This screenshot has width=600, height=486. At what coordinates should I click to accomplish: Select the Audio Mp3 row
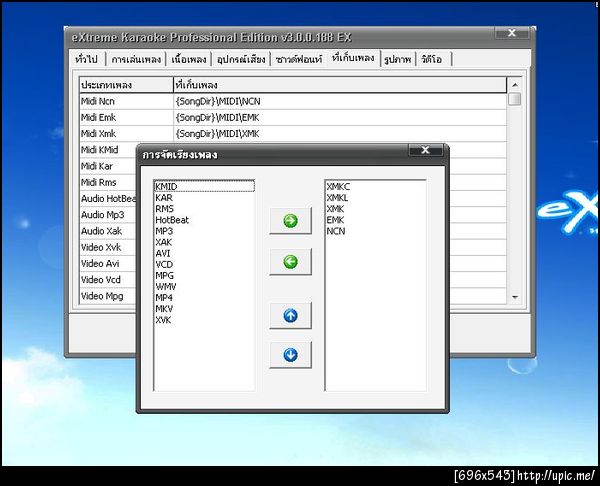(x=108, y=215)
